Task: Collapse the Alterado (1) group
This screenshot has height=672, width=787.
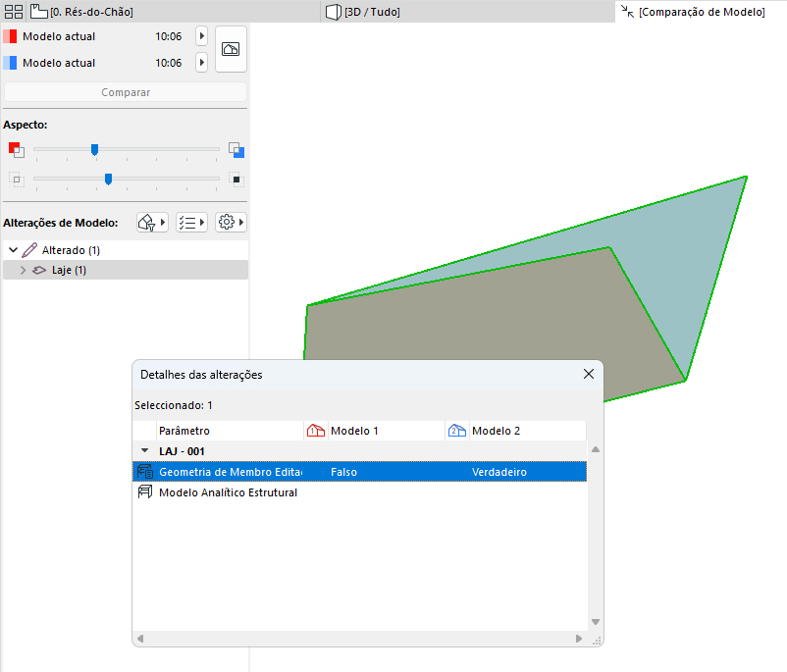Action: click(x=14, y=249)
